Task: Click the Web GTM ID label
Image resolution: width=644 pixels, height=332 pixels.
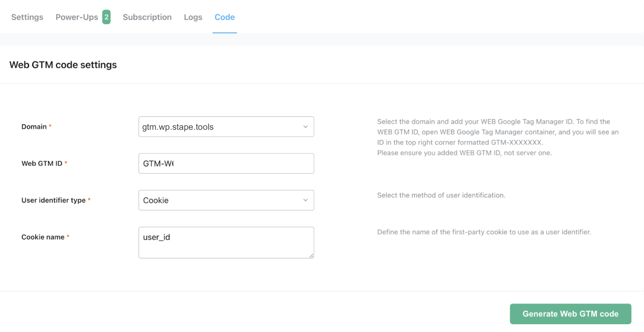Action: point(42,163)
